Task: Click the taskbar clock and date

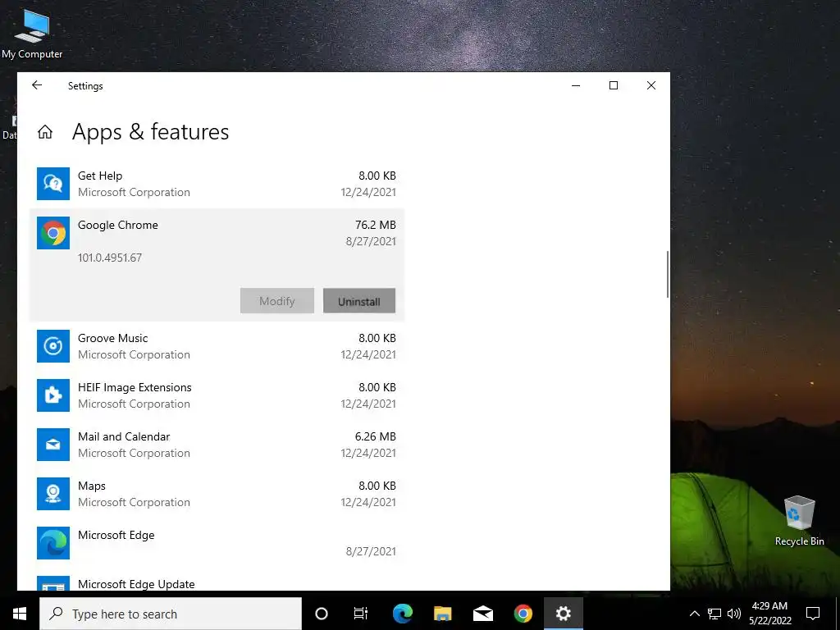Action: tap(769, 614)
